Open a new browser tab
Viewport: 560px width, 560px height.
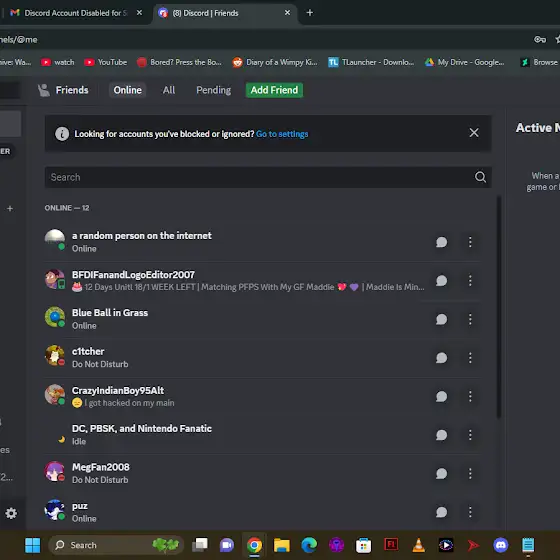click(310, 13)
